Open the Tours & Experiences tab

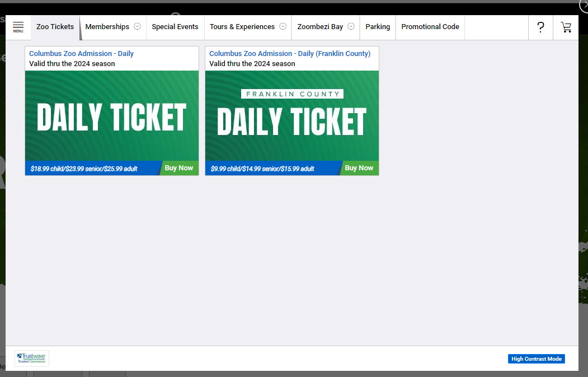pos(242,27)
